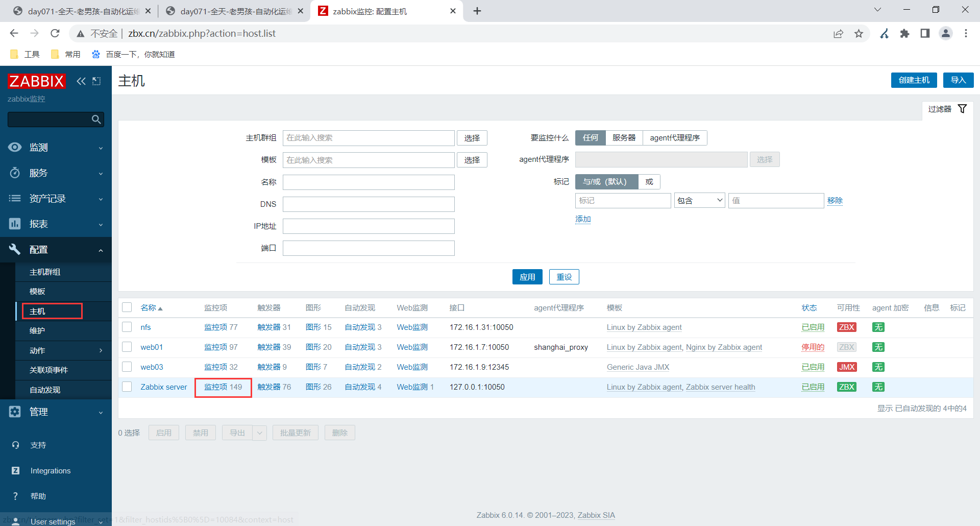Open 维护 in sidebar

pos(63,331)
